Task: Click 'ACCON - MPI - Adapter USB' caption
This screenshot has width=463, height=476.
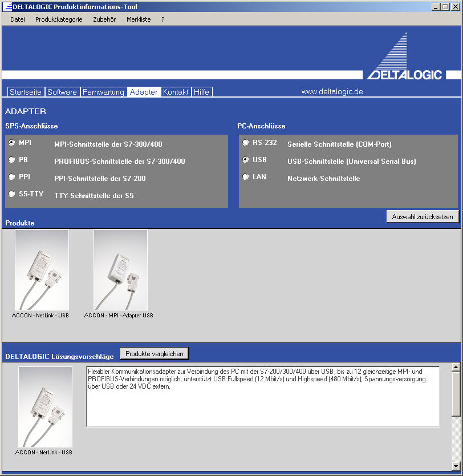Action: click(x=119, y=316)
